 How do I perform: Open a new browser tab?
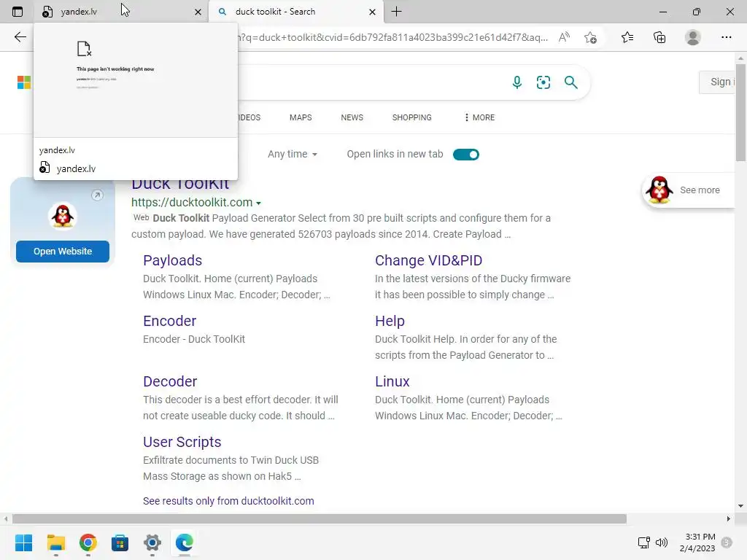396,12
